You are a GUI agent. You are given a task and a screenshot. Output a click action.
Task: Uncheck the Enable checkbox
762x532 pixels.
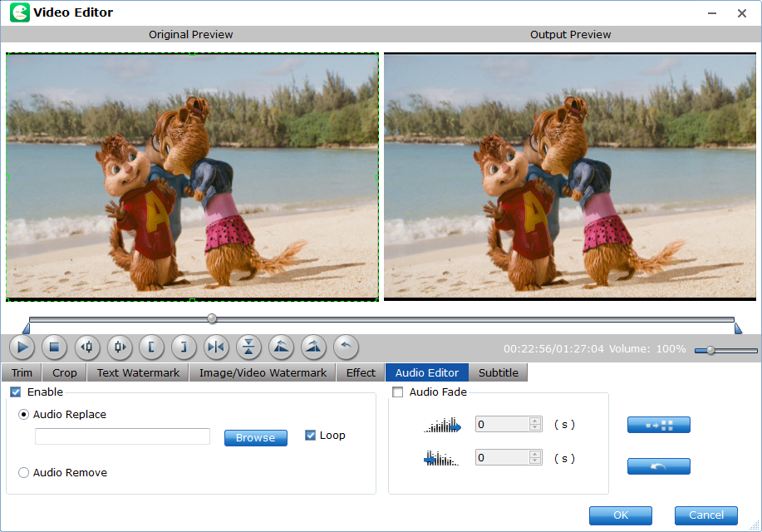(16, 392)
